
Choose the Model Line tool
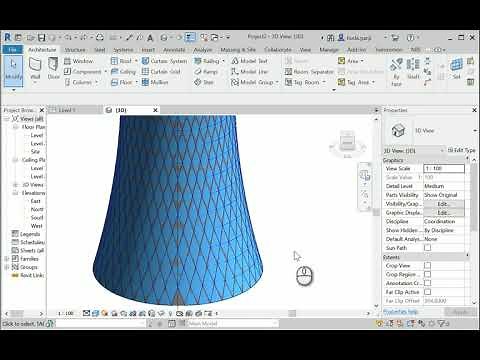[250, 71]
